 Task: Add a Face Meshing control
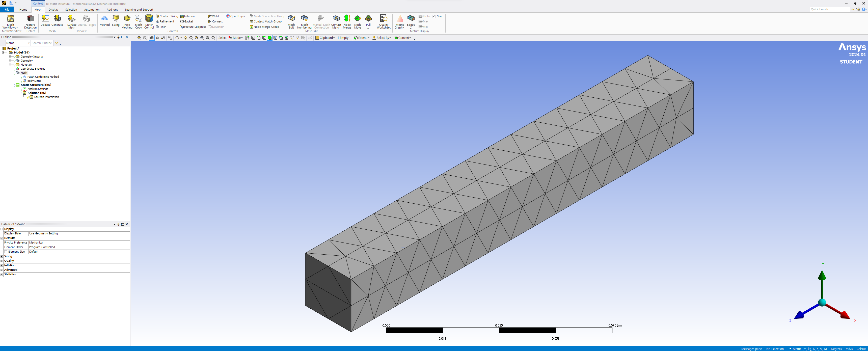127,22
